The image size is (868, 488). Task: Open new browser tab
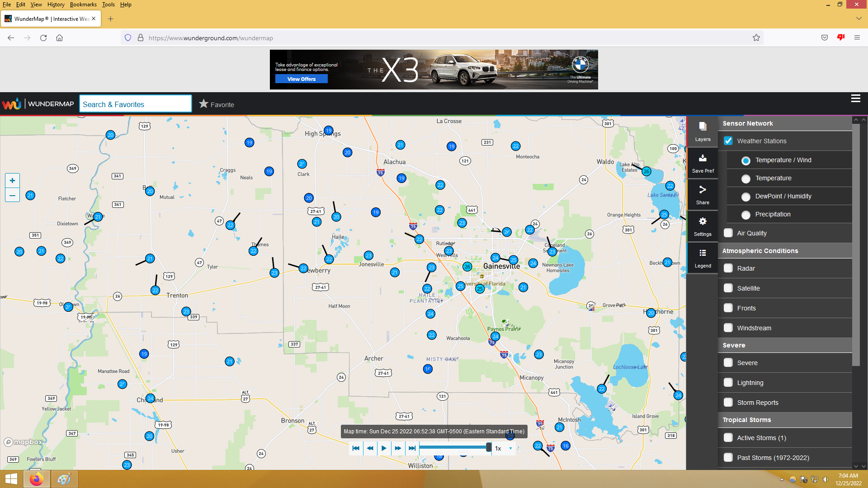click(x=111, y=19)
